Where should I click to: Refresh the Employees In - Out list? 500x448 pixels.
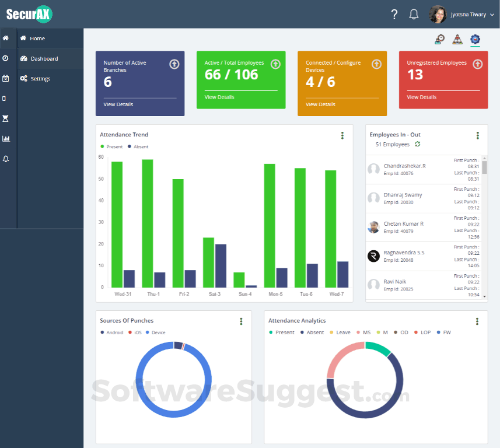click(x=417, y=144)
